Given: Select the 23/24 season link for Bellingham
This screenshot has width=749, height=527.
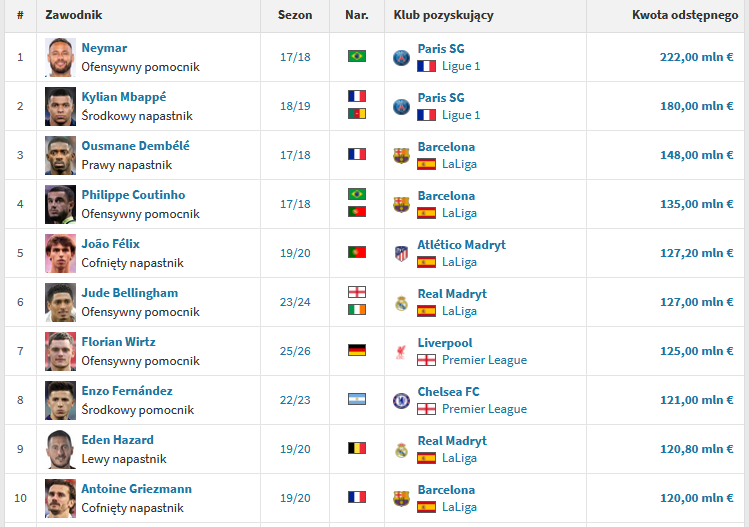Looking at the screenshot, I should click(x=295, y=302).
